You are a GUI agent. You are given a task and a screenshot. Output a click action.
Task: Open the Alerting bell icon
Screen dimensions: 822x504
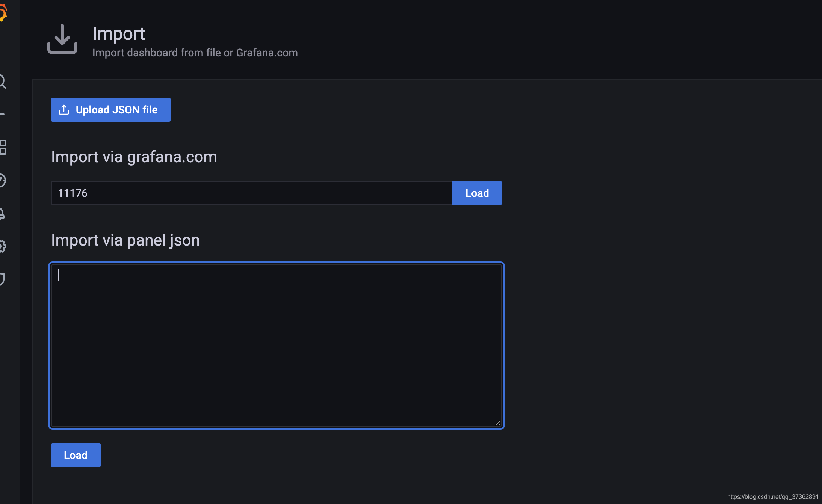tap(2, 213)
